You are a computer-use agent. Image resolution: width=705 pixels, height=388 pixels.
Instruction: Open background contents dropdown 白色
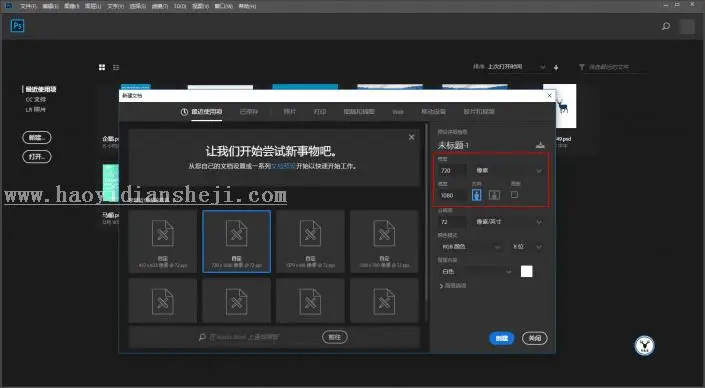pyautogui.click(x=476, y=272)
